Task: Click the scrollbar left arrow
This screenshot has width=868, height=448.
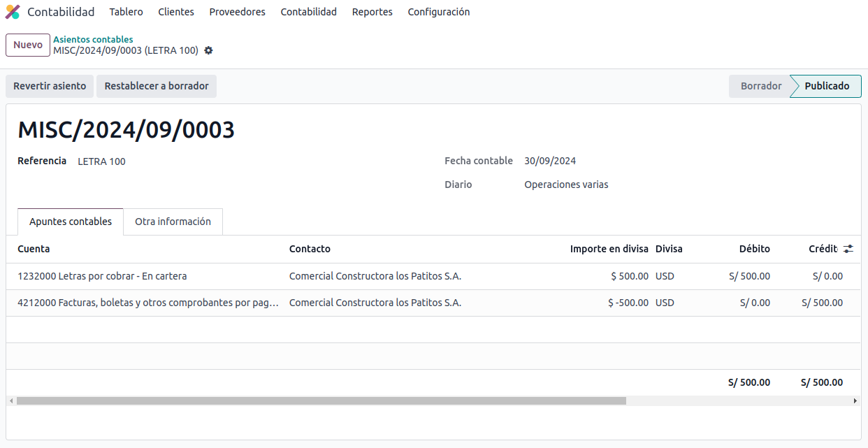Action: [10, 401]
